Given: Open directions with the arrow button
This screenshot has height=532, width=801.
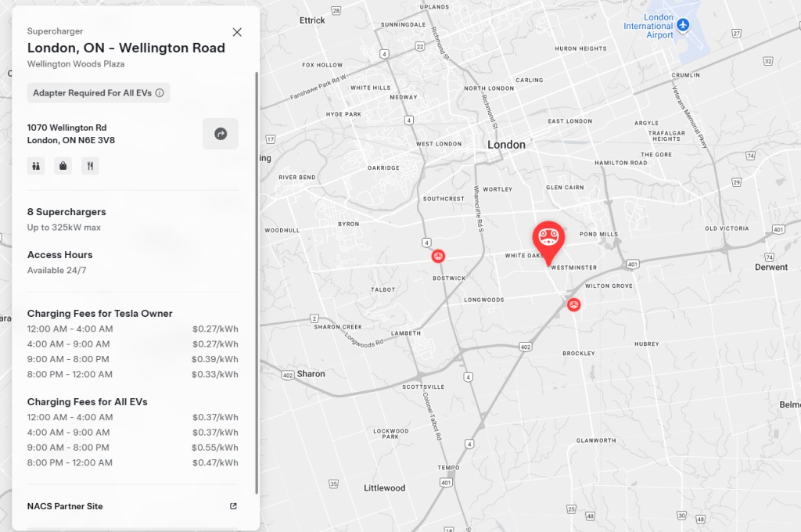Looking at the screenshot, I should [x=221, y=134].
